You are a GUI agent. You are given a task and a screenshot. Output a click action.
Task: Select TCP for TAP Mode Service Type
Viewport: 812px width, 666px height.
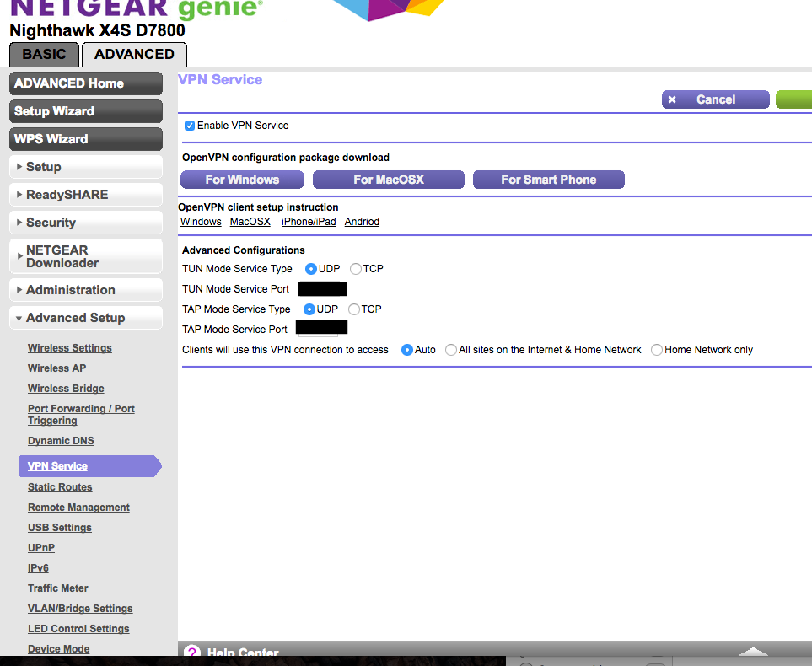pyautogui.click(x=353, y=309)
